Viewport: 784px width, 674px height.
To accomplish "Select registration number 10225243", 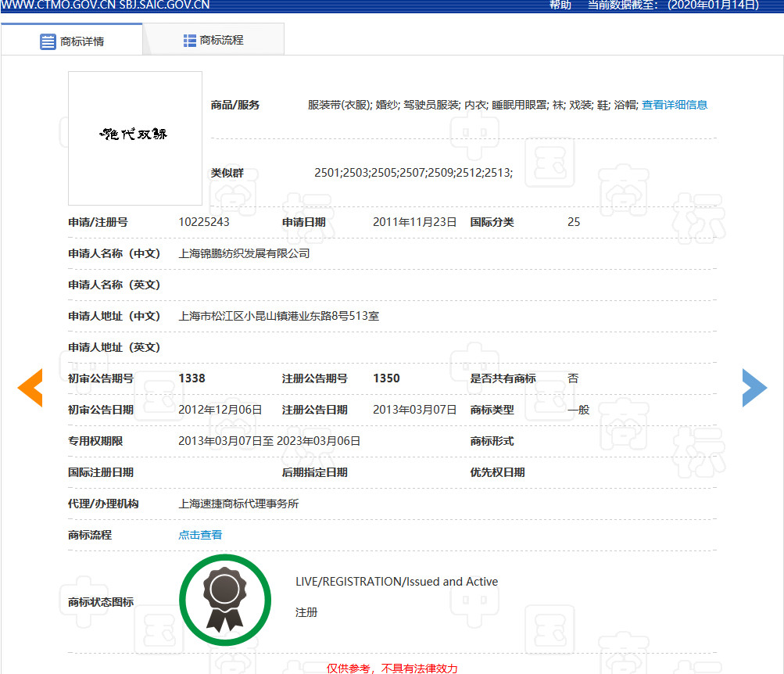I will 204,222.
